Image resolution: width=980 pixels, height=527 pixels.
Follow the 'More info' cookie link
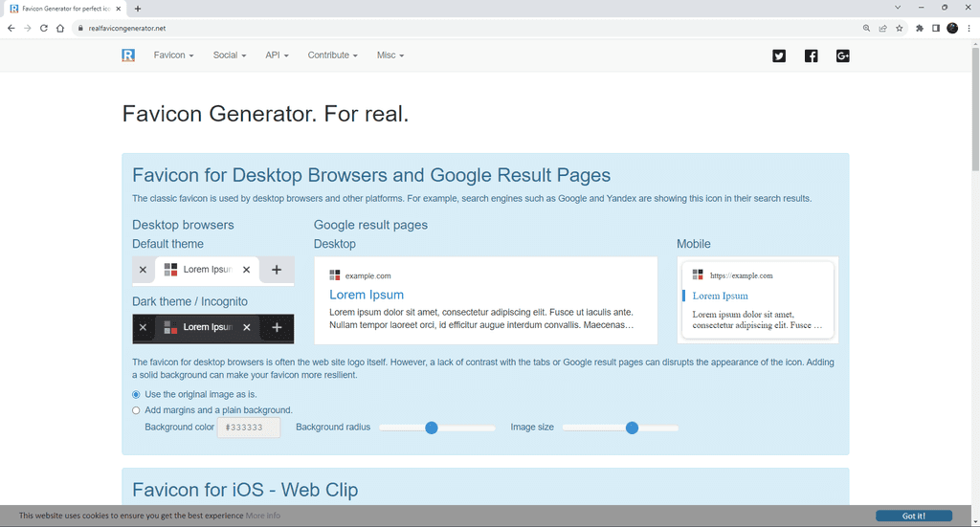click(263, 516)
